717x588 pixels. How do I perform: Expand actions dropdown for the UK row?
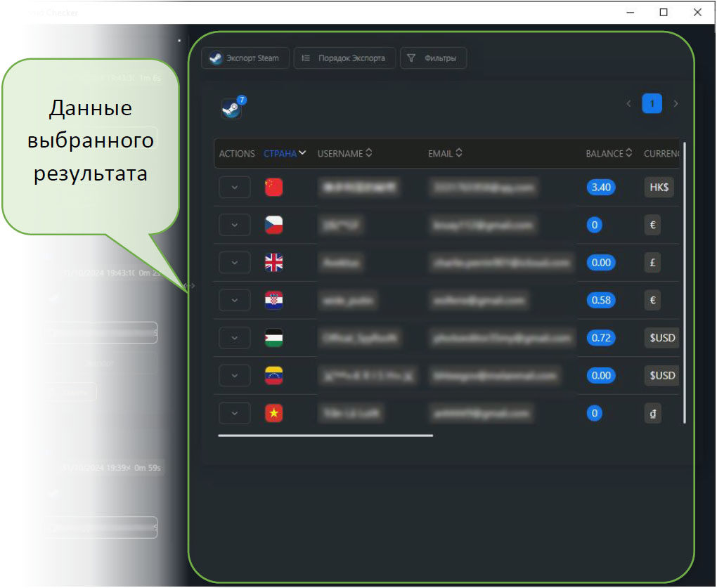coord(235,263)
